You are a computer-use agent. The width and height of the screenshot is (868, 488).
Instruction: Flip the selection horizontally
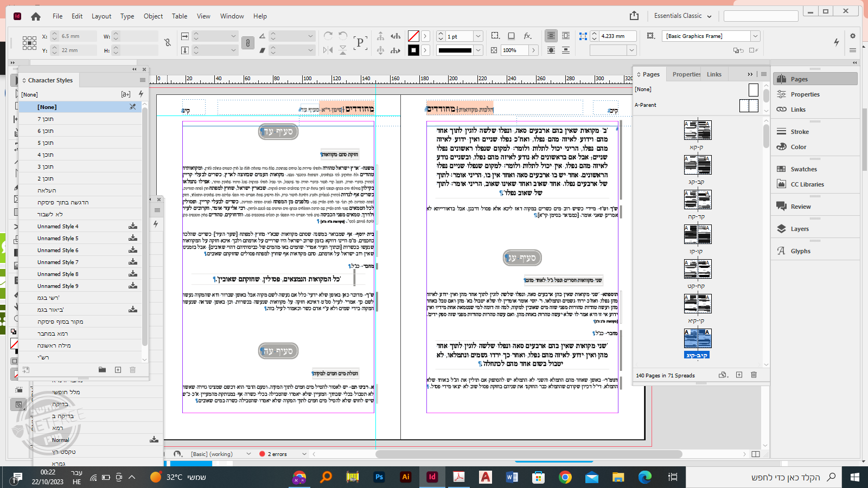click(x=328, y=50)
